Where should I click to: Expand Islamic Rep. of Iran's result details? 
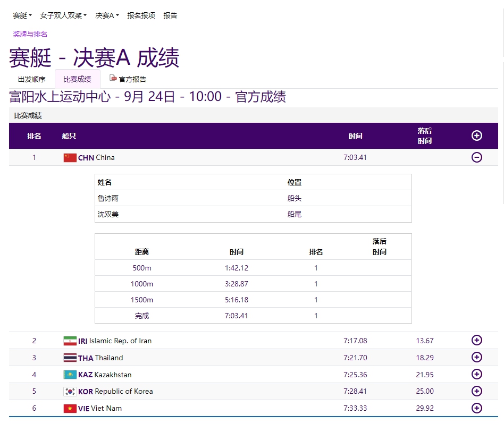(x=477, y=341)
